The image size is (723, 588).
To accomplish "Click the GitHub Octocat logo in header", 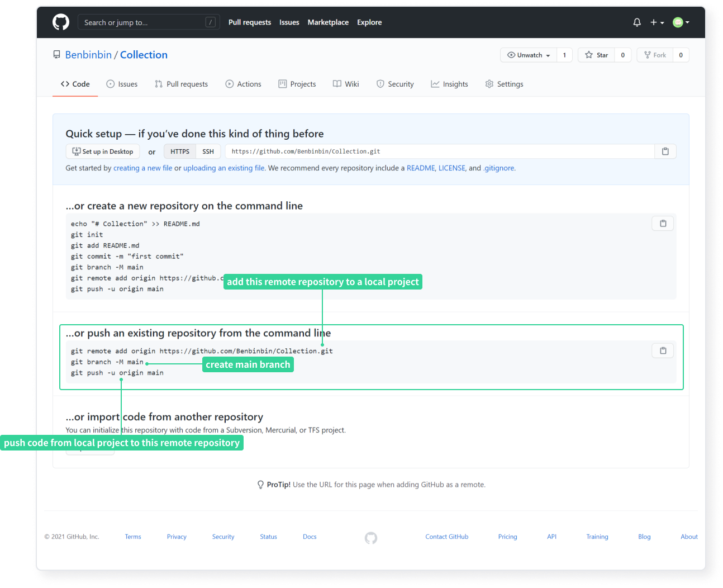I will (61, 22).
